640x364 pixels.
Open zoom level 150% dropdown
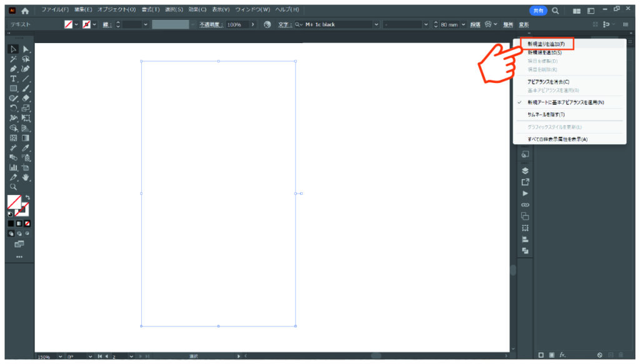[60, 357]
